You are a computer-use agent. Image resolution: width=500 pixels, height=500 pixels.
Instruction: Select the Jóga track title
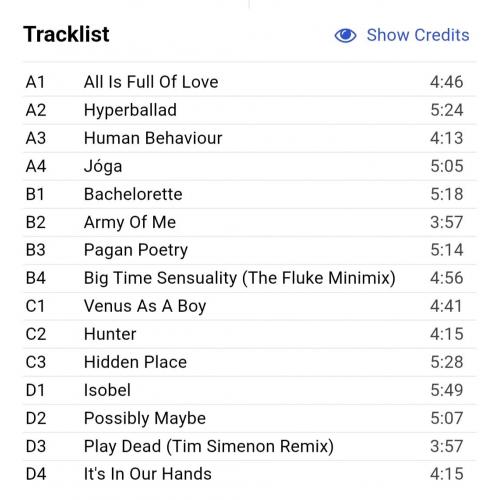[103, 166]
